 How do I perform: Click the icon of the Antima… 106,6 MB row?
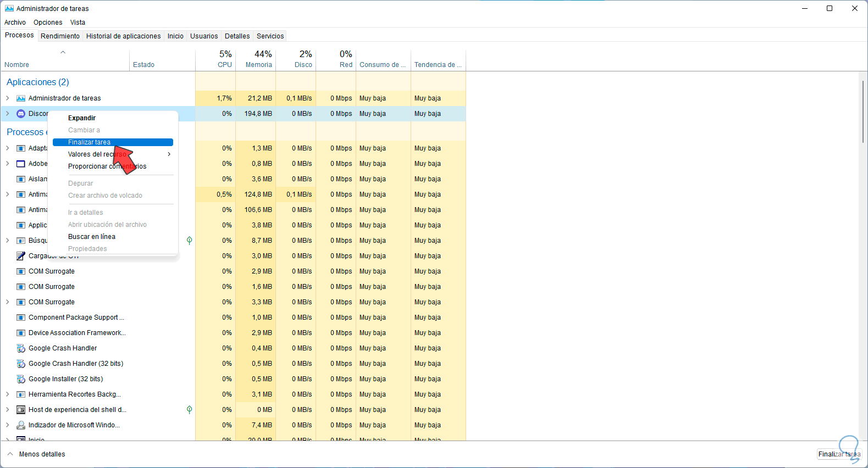coord(21,210)
